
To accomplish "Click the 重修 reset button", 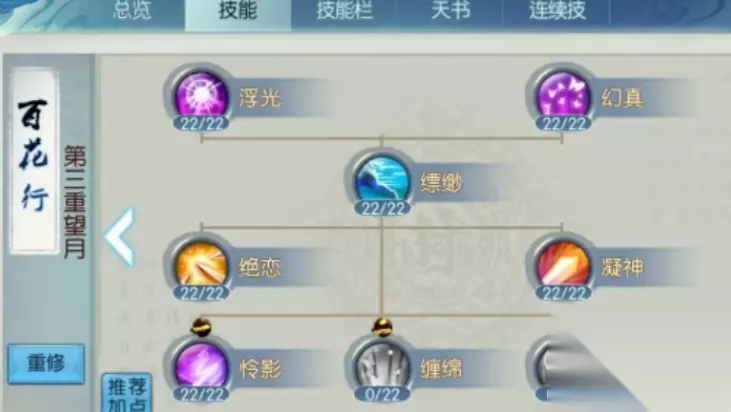I will coord(46,364).
